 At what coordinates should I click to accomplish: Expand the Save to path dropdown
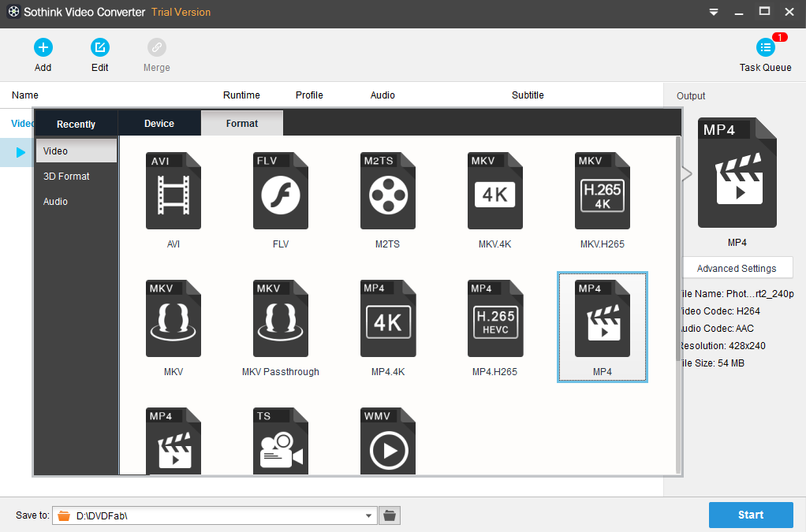[x=368, y=515]
